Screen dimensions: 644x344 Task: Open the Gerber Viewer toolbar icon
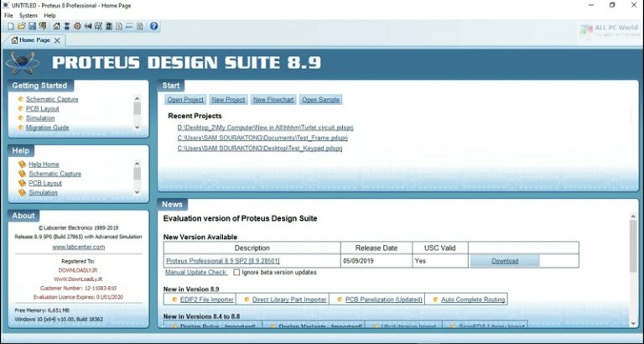click(98, 26)
